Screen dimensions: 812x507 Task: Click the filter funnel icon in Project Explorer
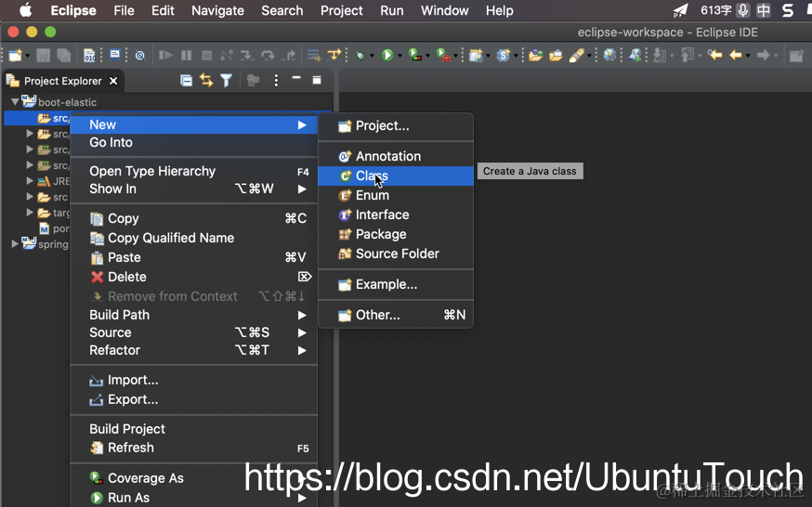pos(227,80)
